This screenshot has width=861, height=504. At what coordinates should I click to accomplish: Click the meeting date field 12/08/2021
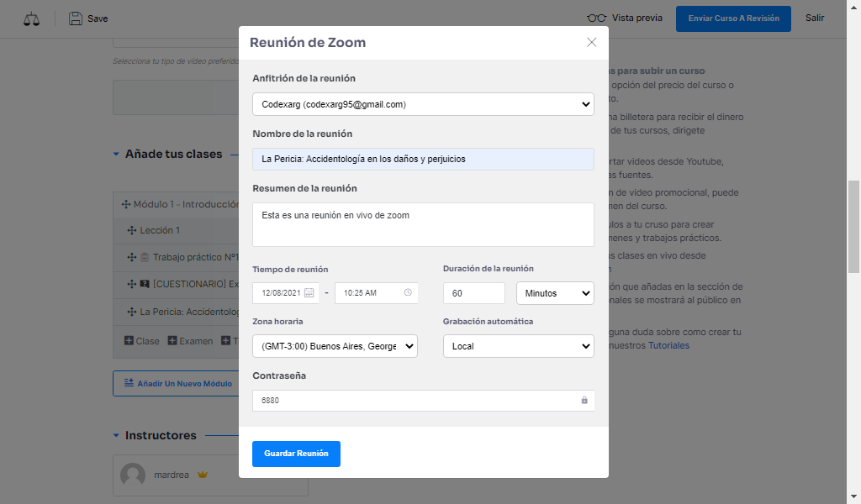(x=286, y=293)
